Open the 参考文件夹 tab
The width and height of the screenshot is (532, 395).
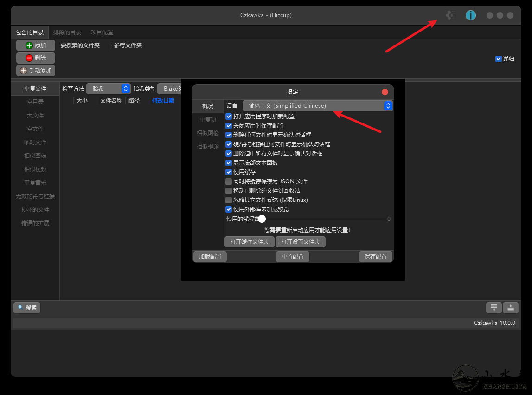(x=128, y=45)
